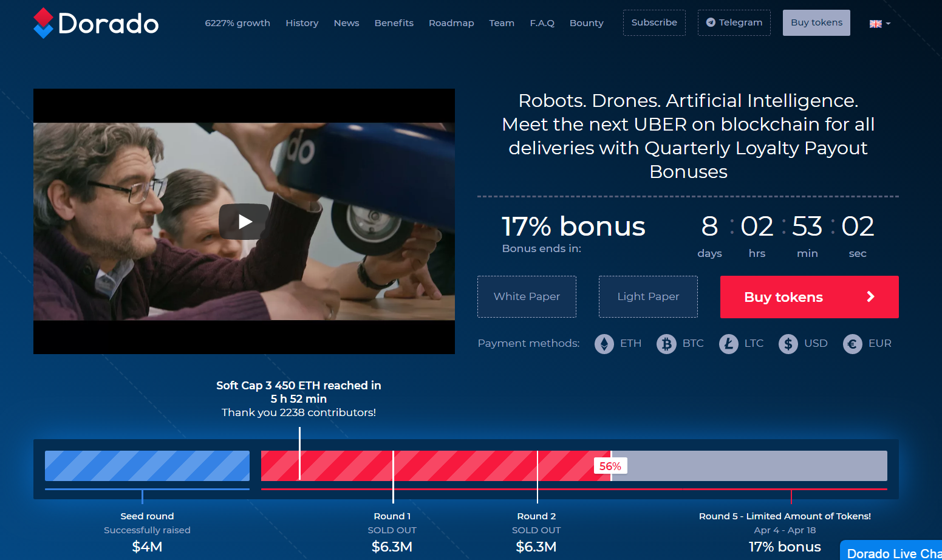
Task: Click the Ethereum ETH coin icon
Action: 604,344
